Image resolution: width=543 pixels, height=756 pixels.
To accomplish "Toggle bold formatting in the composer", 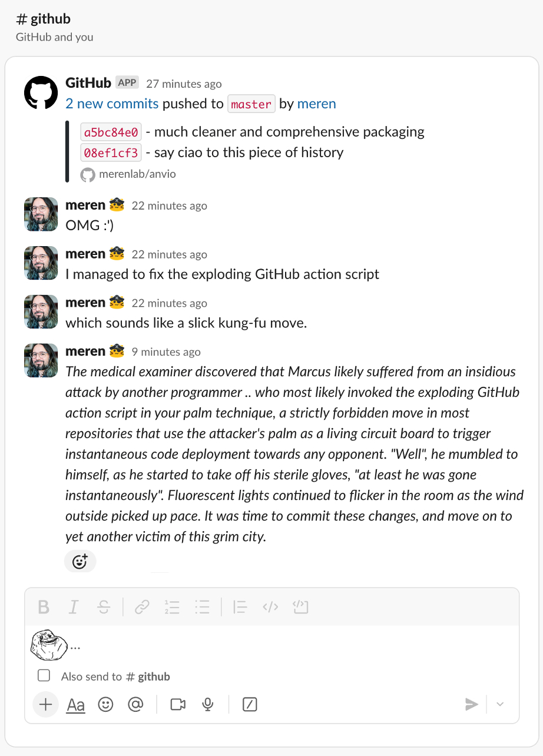I will click(x=43, y=607).
